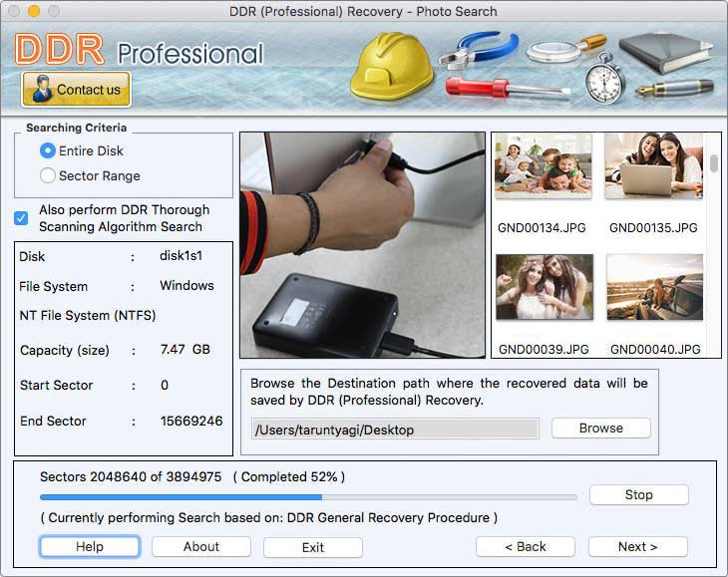Proceed with the Next button
This screenshot has width=728, height=577.
[638, 546]
